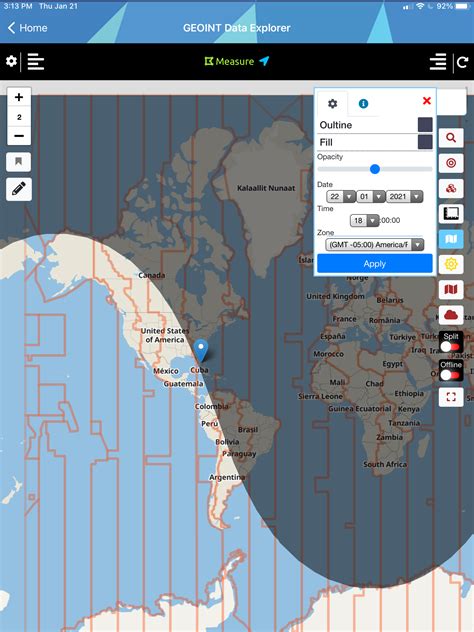Tap the Egypt map label
474x632 pixels.
pyautogui.click(x=393, y=364)
